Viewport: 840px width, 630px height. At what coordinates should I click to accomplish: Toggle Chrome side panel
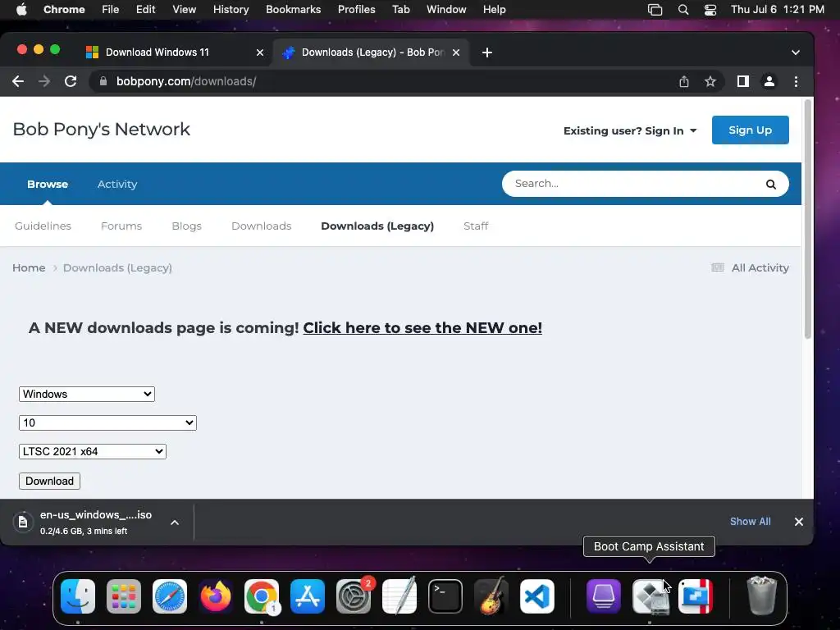(742, 81)
